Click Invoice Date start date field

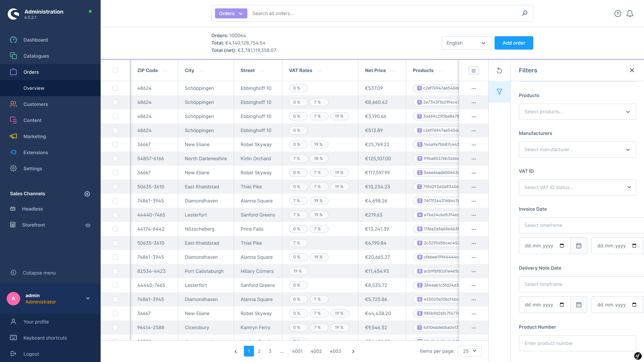point(545,246)
